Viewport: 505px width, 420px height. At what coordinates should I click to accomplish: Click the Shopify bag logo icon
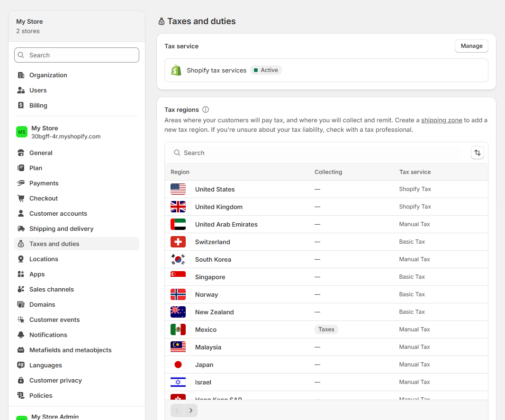[176, 70]
